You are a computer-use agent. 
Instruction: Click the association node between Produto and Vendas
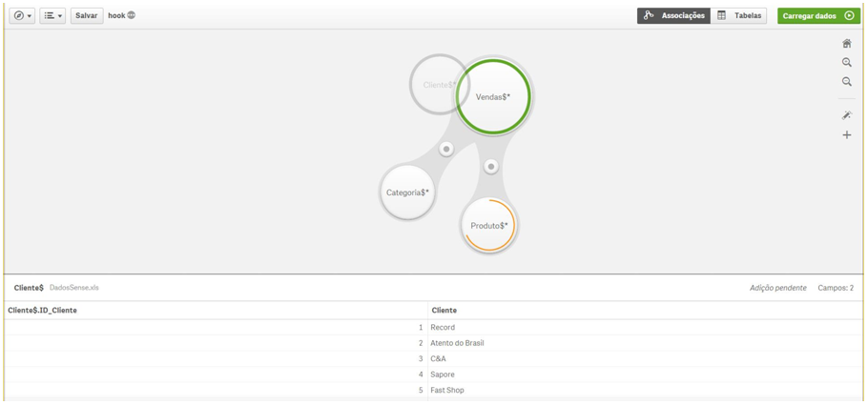coord(491,166)
